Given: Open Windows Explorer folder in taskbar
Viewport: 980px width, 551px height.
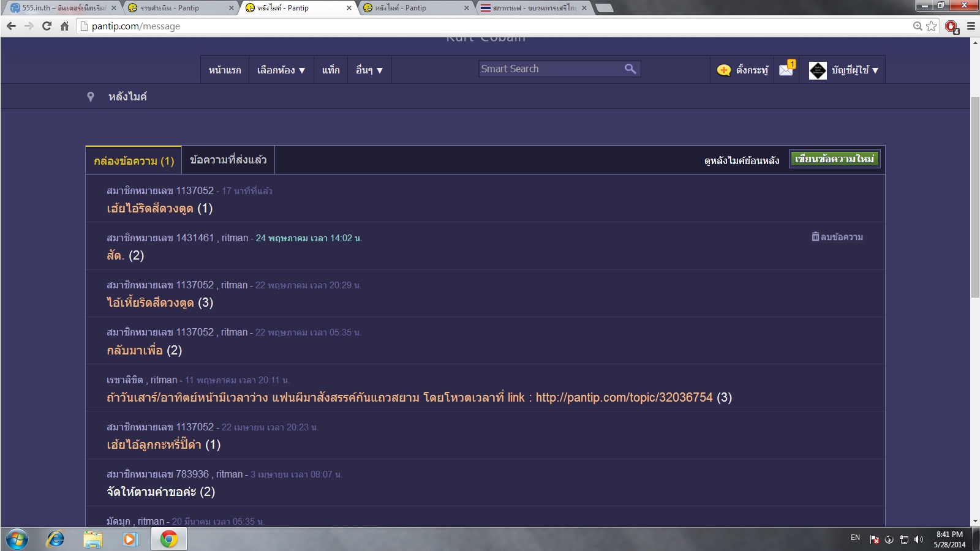Looking at the screenshot, I should point(93,539).
